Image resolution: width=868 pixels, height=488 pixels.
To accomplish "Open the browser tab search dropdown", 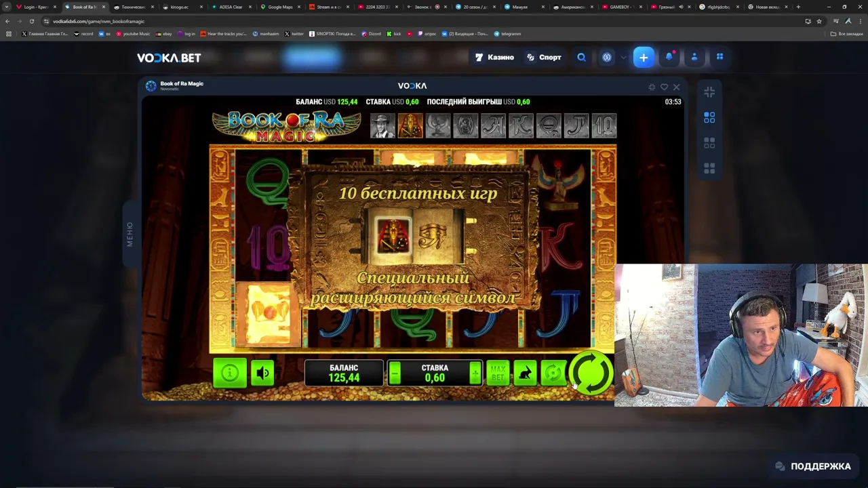I will 7,7.
